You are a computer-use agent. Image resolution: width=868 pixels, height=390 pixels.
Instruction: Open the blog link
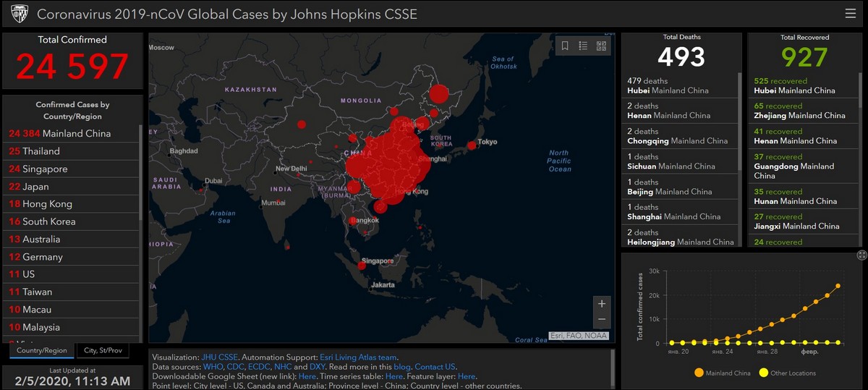[x=402, y=367]
